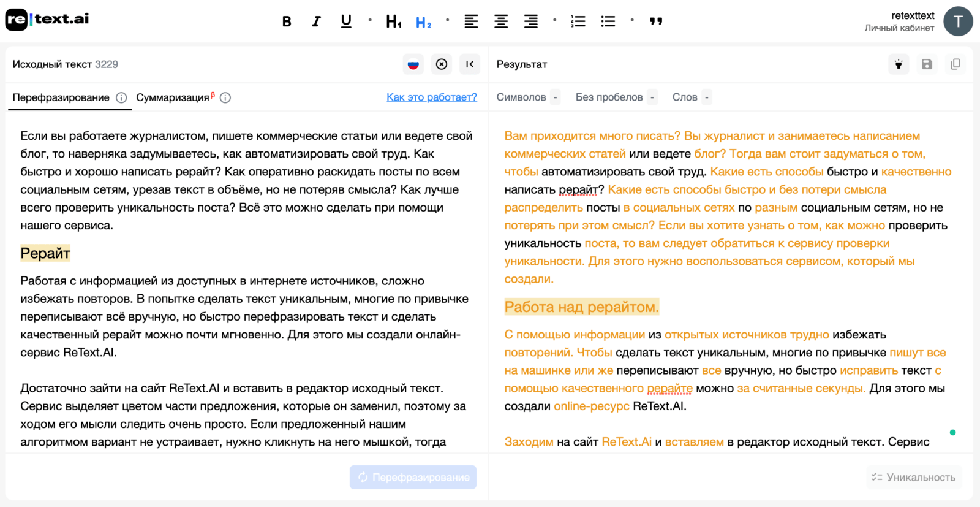Click the Слов counter
This screenshot has height=507, width=980.
[x=692, y=97]
